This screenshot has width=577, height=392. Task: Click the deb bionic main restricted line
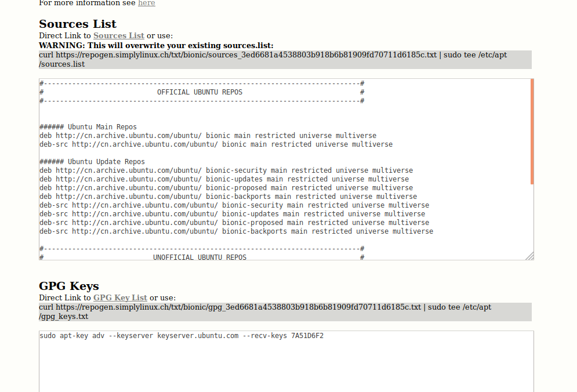(x=208, y=136)
